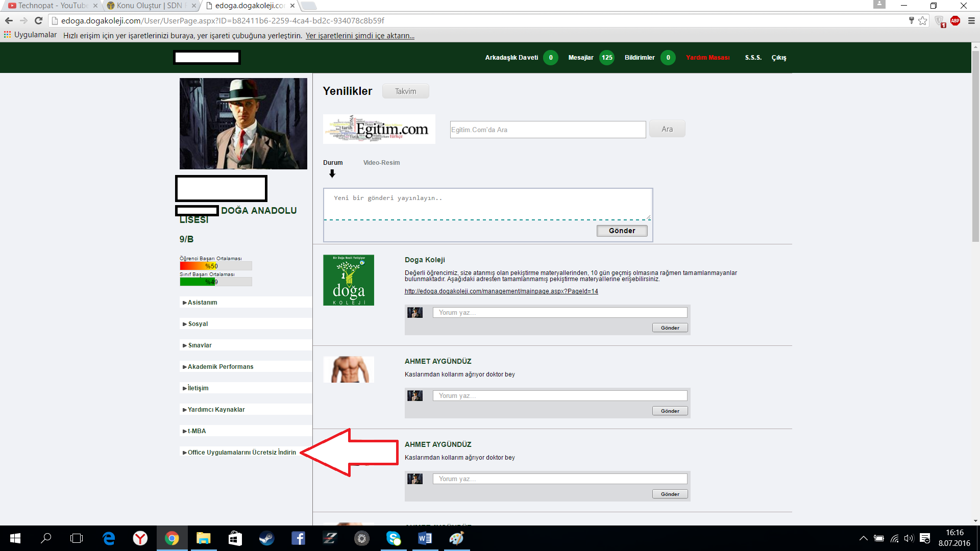Launch Skype from the taskbar
Image resolution: width=980 pixels, height=551 pixels.
pos(394,538)
